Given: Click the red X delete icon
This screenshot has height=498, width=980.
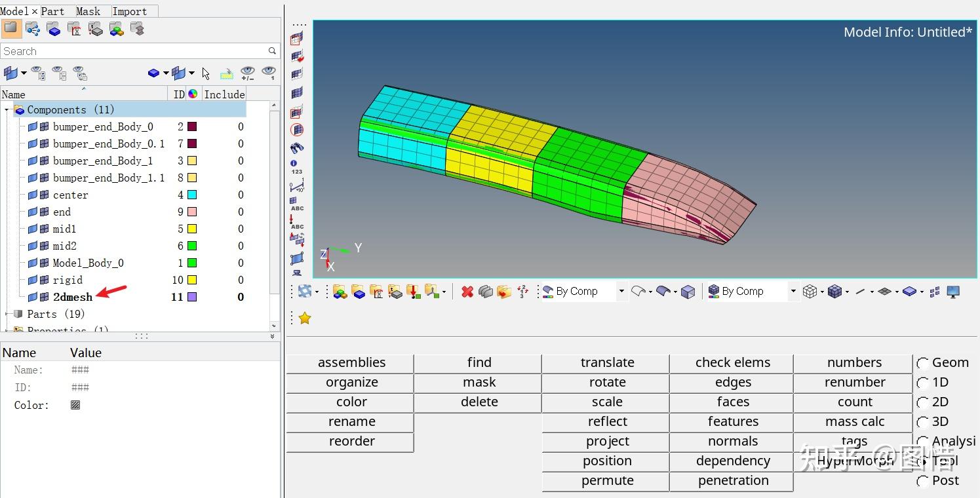Looking at the screenshot, I should coord(467,292).
